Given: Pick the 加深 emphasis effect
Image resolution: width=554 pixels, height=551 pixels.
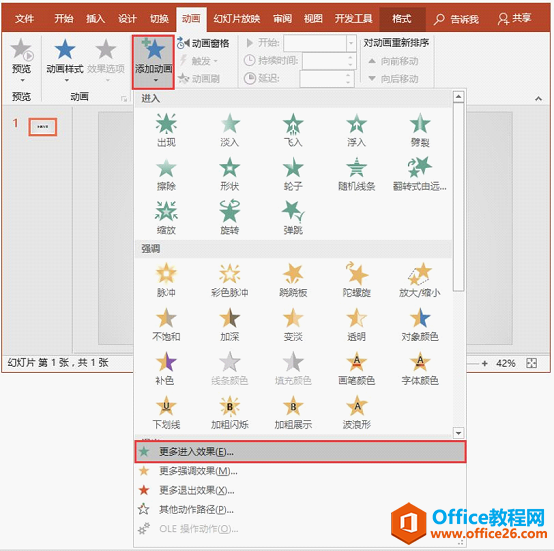Looking at the screenshot, I should 230,324.
